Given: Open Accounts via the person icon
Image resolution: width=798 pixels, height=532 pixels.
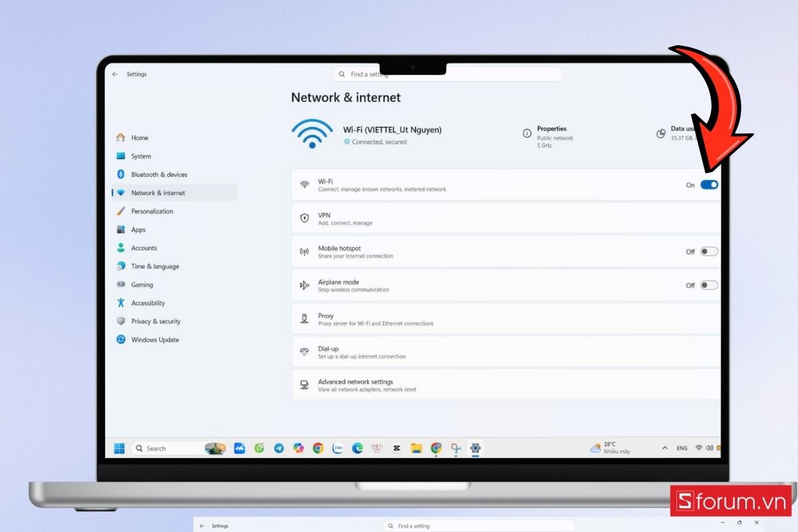Looking at the screenshot, I should (120, 247).
